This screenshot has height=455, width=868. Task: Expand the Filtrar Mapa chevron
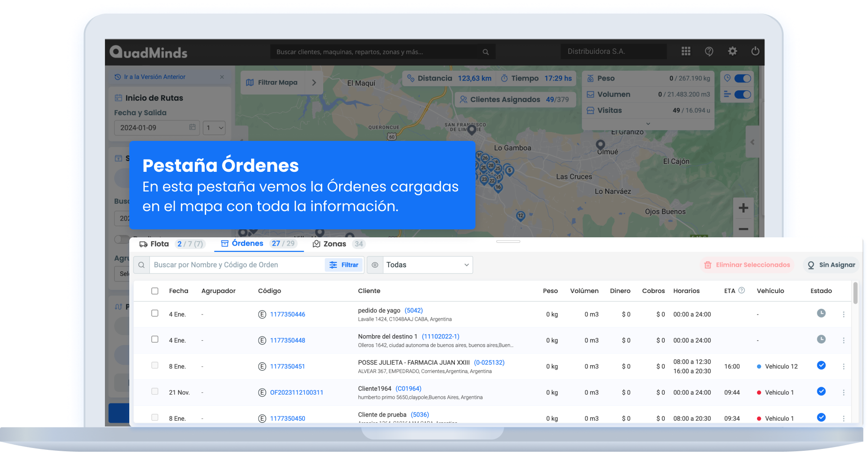click(x=314, y=82)
